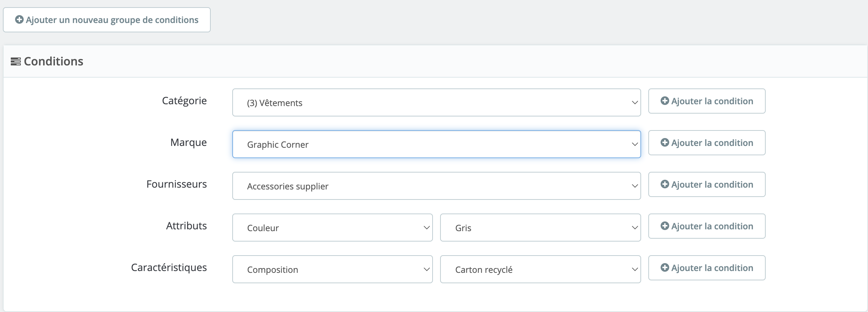Add the Fournisseurs condition

(x=707, y=184)
